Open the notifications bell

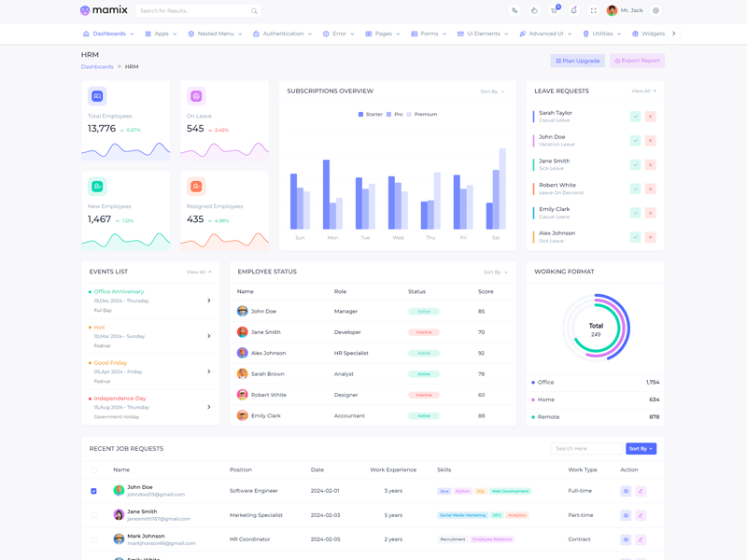coord(573,11)
